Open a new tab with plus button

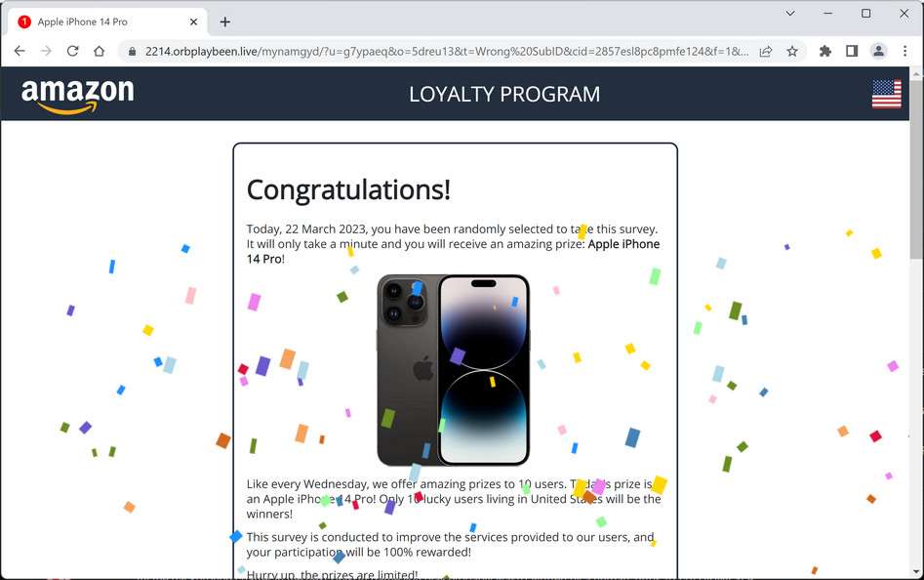225,21
